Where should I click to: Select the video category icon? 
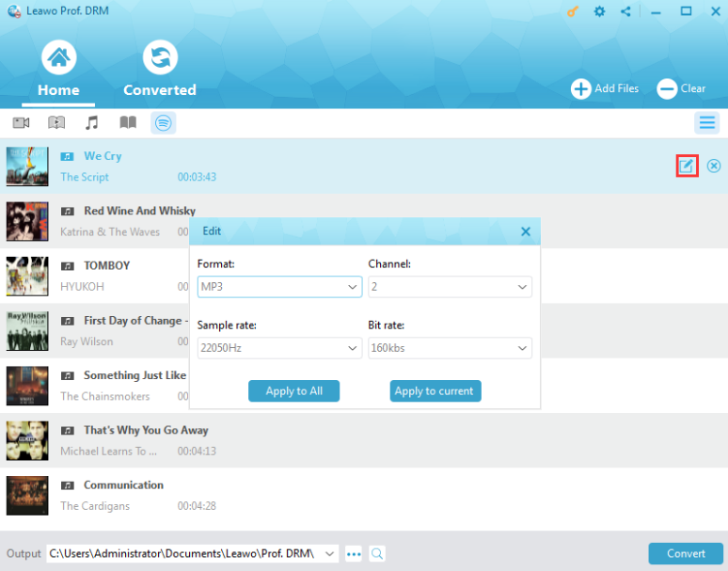[21, 122]
